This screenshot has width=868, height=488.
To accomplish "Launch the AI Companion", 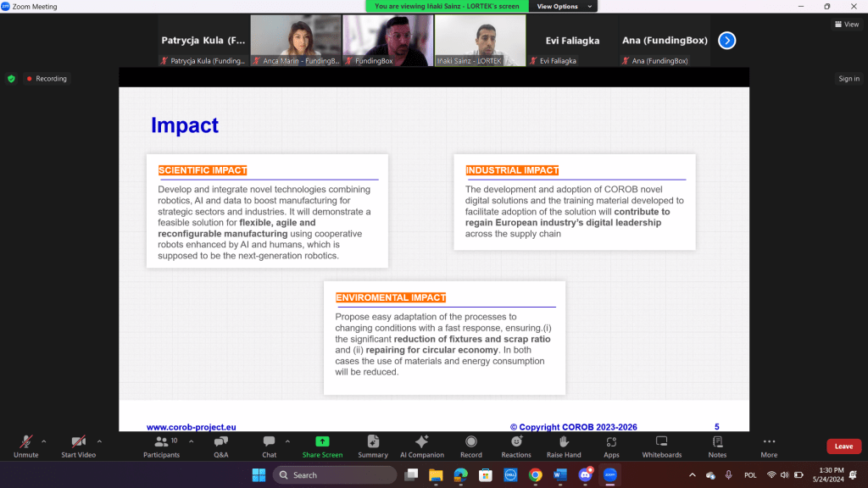I will point(421,446).
